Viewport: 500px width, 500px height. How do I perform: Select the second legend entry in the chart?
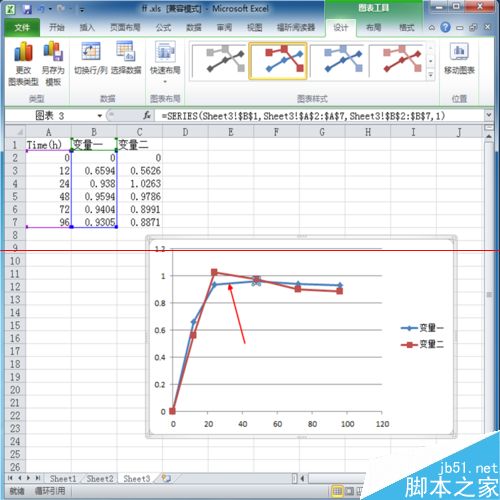pos(422,344)
